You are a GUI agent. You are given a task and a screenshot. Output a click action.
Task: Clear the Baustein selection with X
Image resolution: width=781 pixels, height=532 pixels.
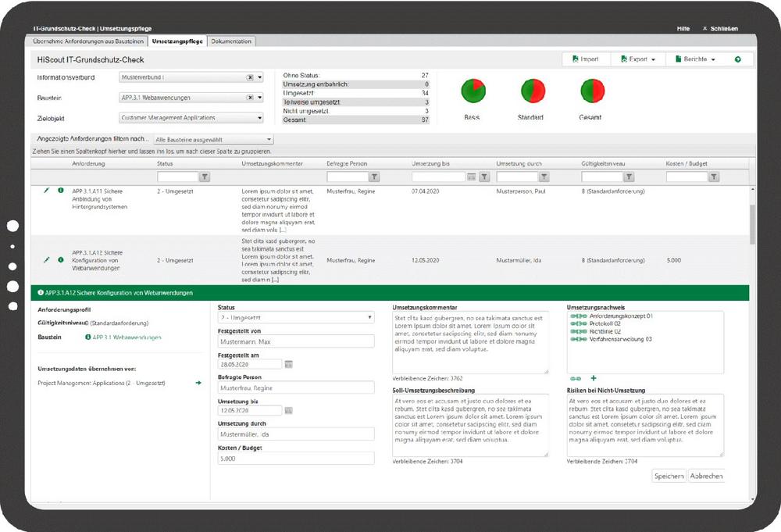250,98
